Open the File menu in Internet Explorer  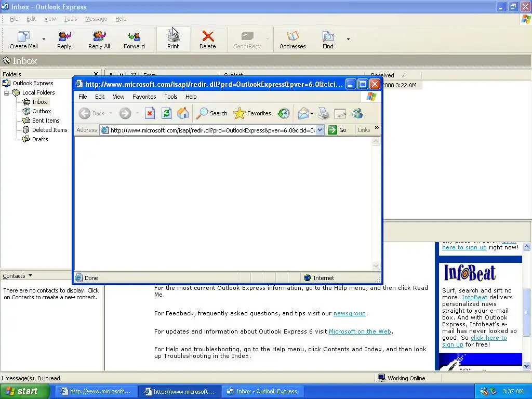click(x=83, y=97)
